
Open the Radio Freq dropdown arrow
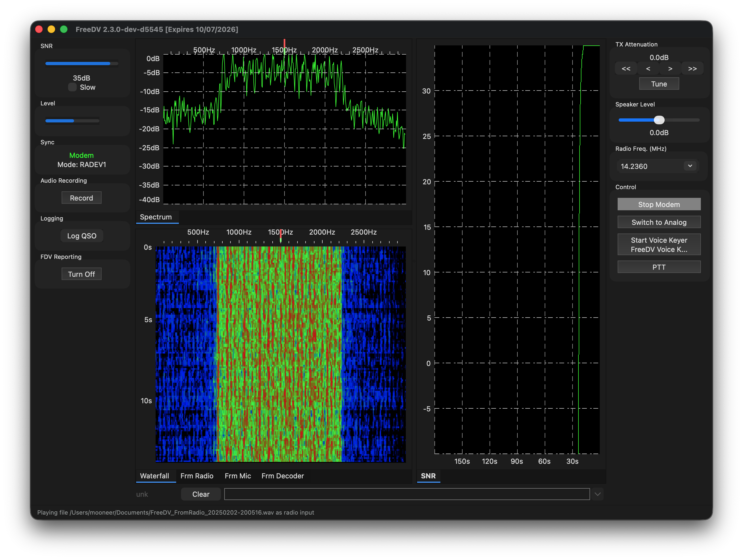tap(690, 166)
